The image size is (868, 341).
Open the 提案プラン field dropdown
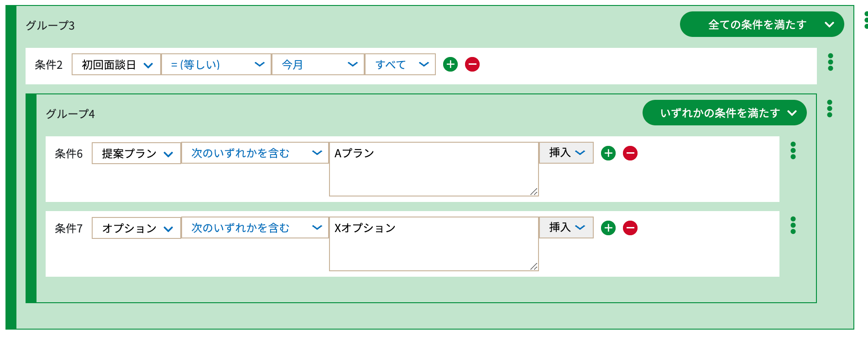pos(136,153)
